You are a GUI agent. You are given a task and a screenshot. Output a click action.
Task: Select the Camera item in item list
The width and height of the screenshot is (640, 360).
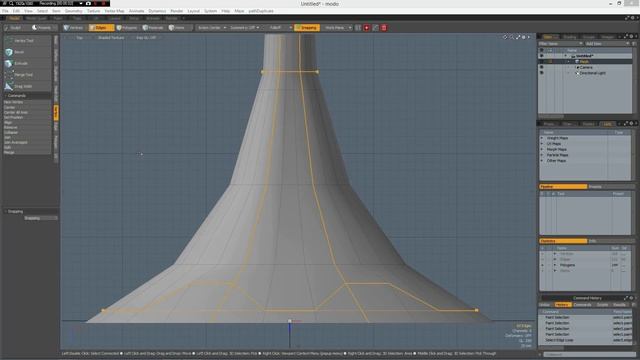[585, 67]
